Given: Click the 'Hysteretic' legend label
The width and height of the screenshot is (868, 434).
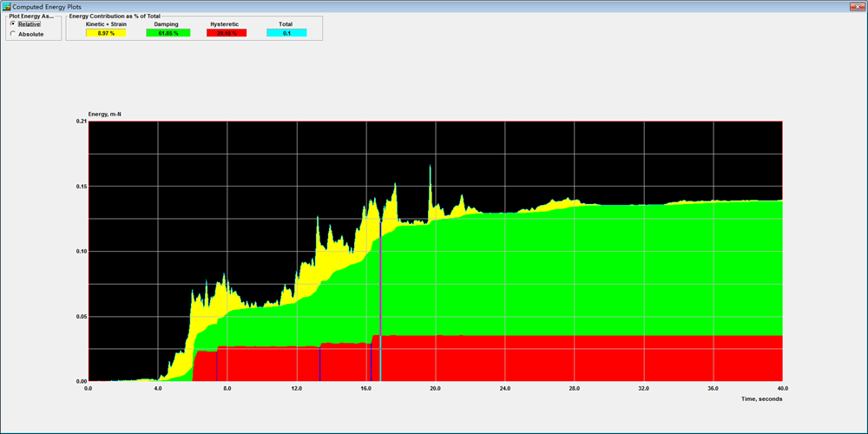Looking at the screenshot, I should [x=224, y=24].
